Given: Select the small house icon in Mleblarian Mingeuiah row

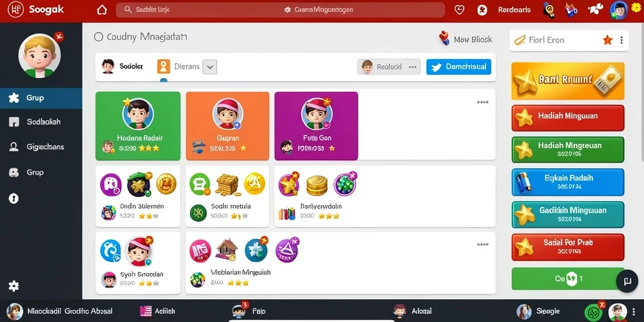Looking at the screenshot, I should (227, 250).
